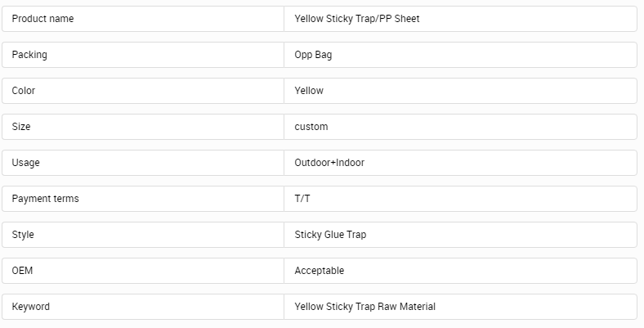Select the 'Outdoor+Indoor' usage value
The width and height of the screenshot is (644, 328).
tap(329, 163)
